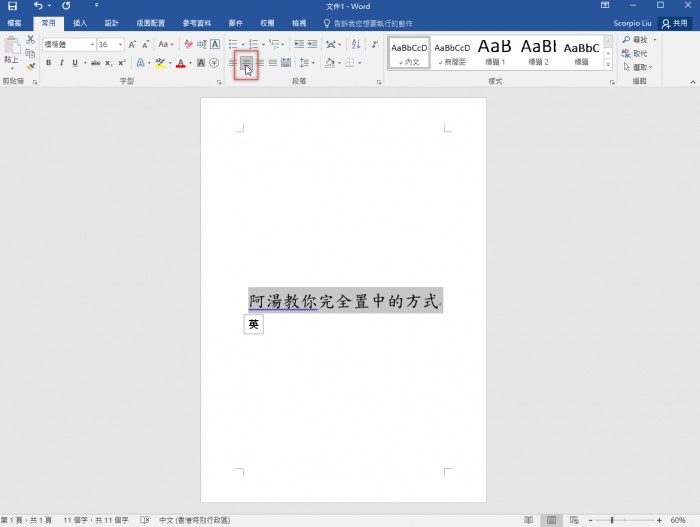Open the Change Case Aa dropdown
The width and height of the screenshot is (700, 527).
tap(166, 44)
